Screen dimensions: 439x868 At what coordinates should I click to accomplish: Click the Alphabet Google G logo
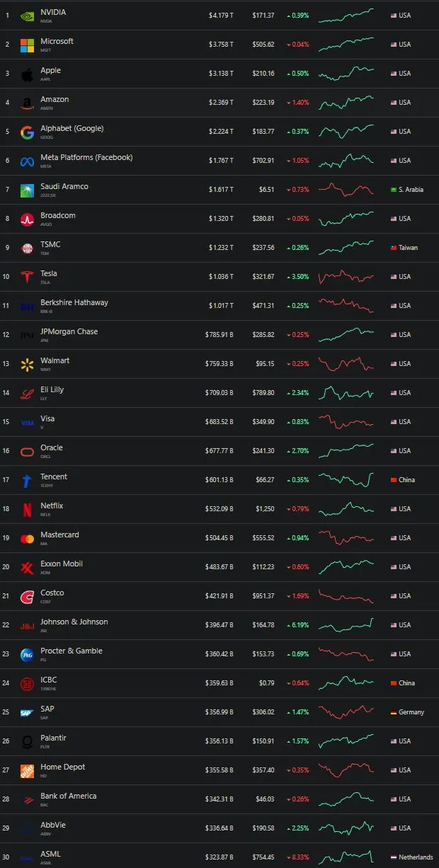click(27, 132)
